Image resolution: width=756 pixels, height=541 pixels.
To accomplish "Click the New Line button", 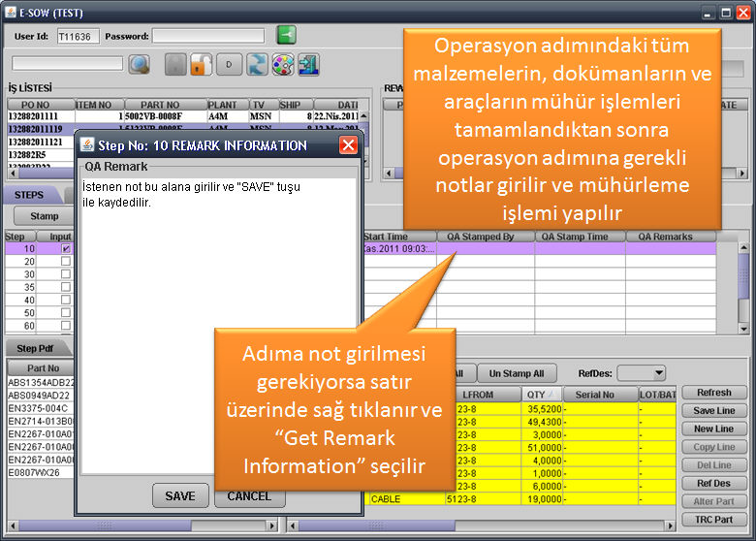I will (714, 429).
